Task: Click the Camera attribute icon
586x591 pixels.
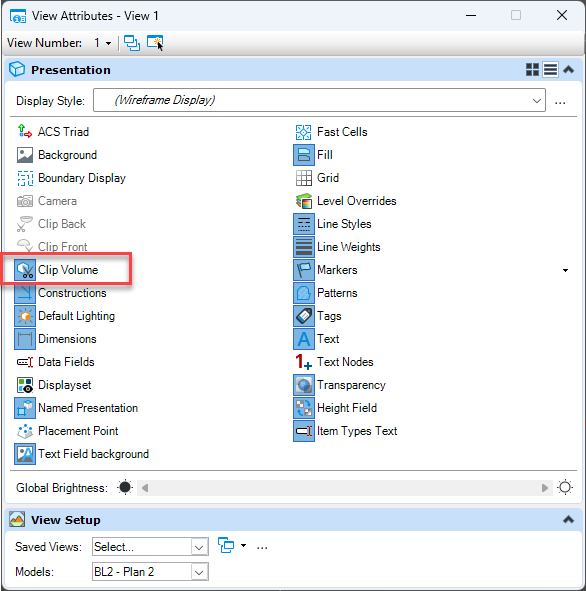Action: 25,201
